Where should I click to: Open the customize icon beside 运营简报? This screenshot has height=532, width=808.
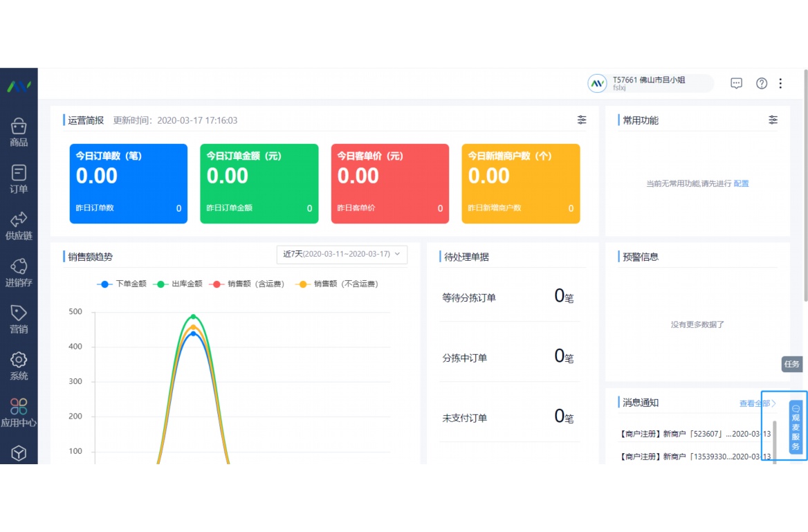pyautogui.click(x=582, y=120)
